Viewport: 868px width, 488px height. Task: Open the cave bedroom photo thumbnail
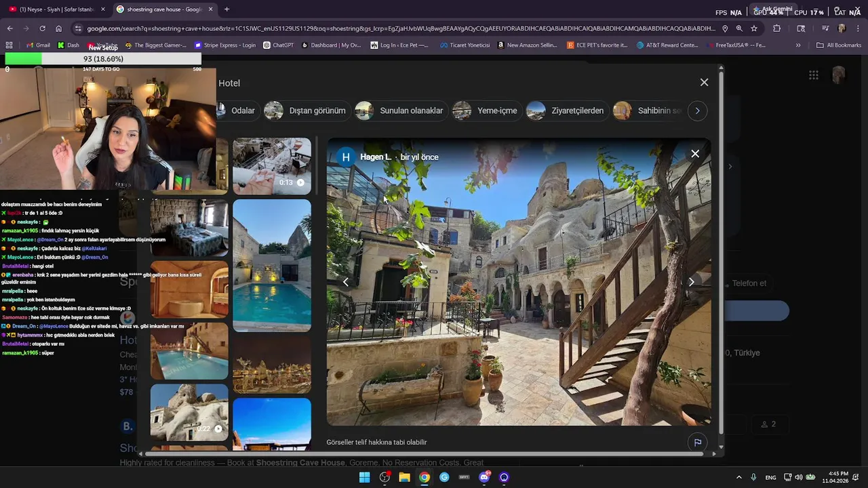tap(189, 228)
